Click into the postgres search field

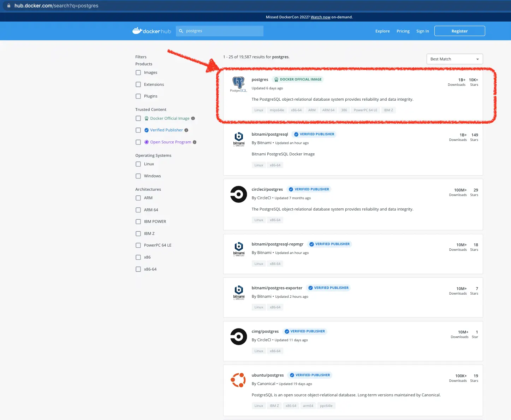[x=220, y=31]
